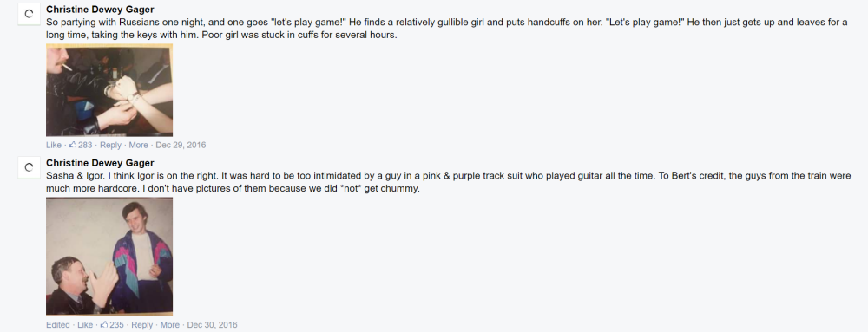Like the handcuffs story comment
Screen dimensions: 868x332
tap(54, 145)
